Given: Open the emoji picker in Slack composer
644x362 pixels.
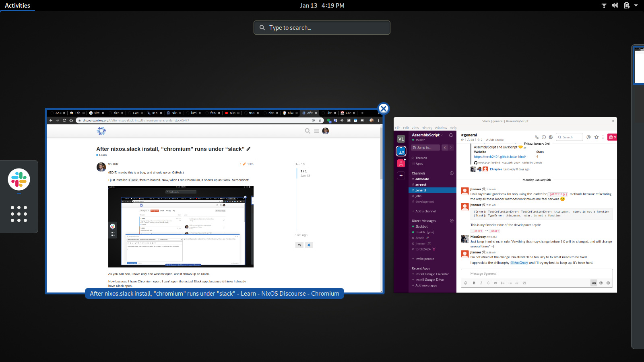Looking at the screenshot, I should (x=608, y=283).
